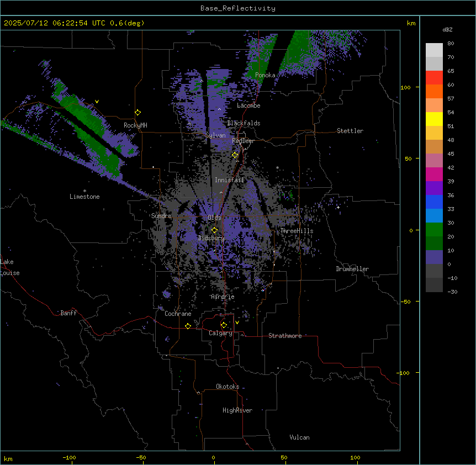Click the 100 tick label on right axis
476x465 pixels.
point(405,87)
